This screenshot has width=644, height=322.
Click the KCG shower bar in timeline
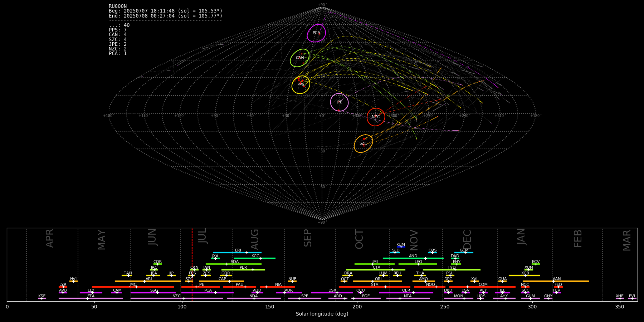(254, 258)
